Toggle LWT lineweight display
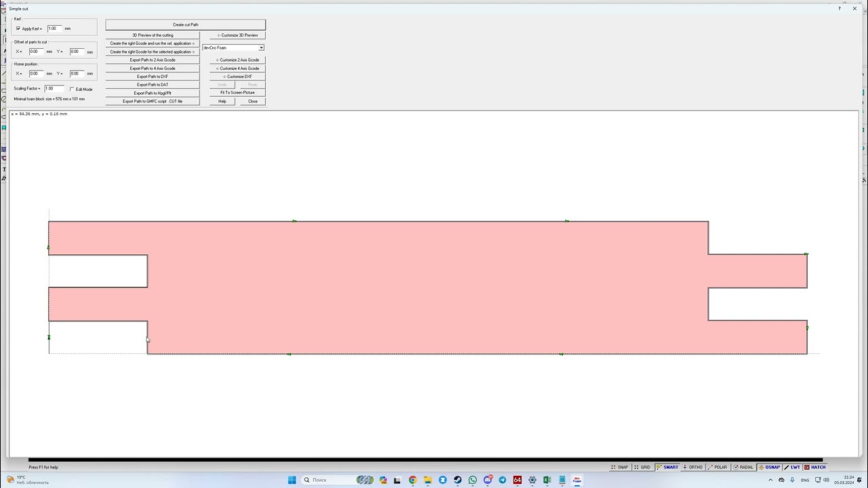The height and width of the screenshot is (488, 868). pyautogui.click(x=793, y=467)
